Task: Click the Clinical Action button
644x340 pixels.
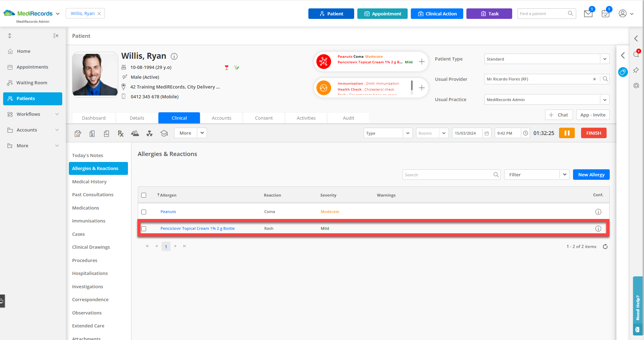Action: coord(437,14)
